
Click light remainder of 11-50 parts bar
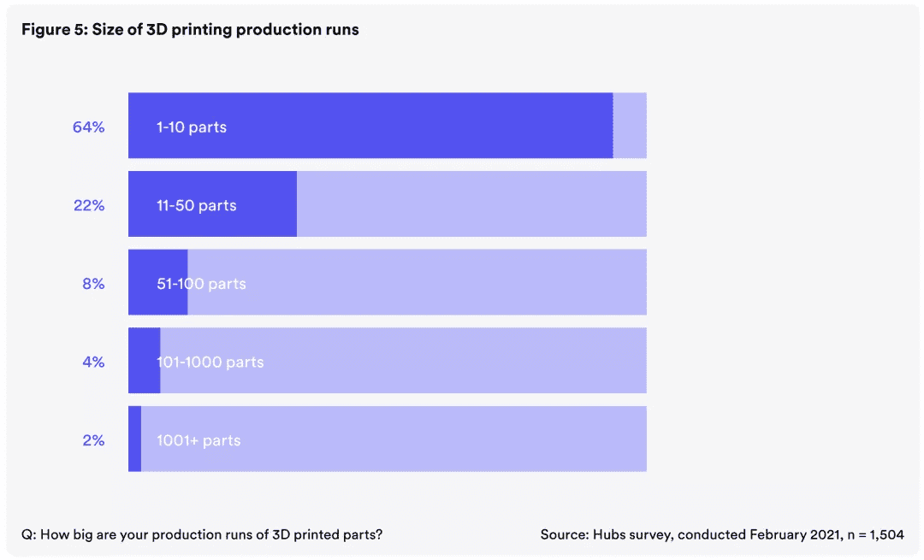coord(471,203)
